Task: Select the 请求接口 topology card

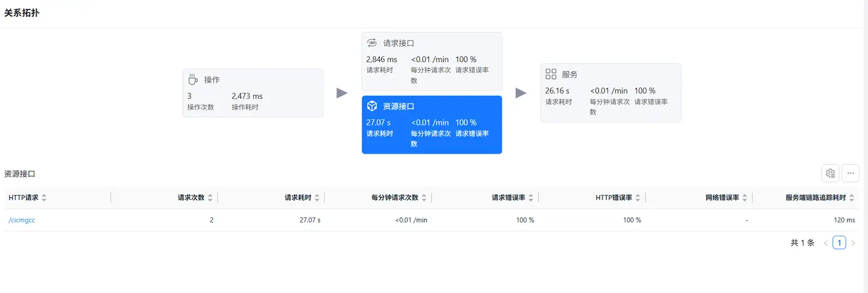Action: tap(432, 61)
